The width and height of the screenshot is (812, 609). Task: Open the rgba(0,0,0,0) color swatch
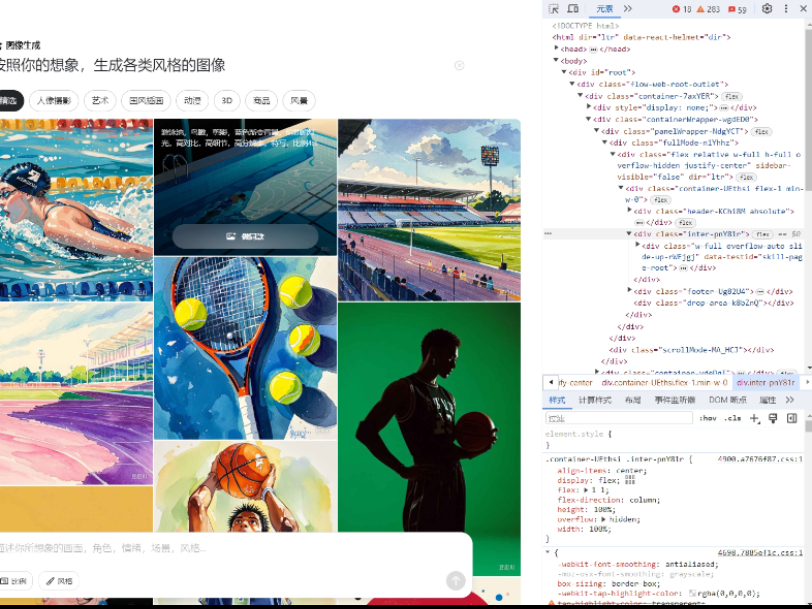point(692,593)
